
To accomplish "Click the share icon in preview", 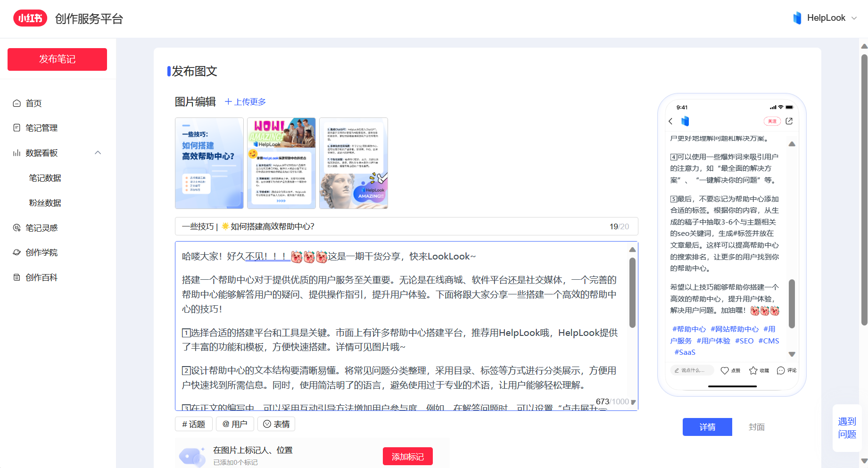I will pyautogui.click(x=789, y=121).
